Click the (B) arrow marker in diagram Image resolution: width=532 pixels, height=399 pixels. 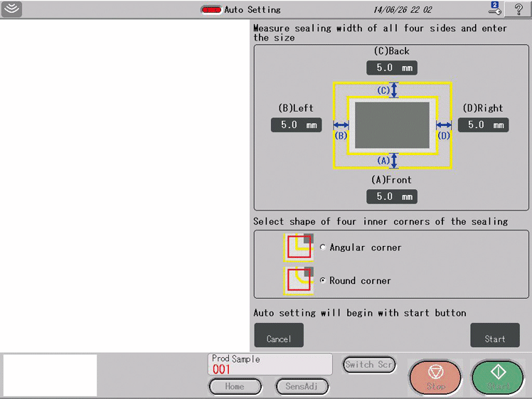pos(341,125)
